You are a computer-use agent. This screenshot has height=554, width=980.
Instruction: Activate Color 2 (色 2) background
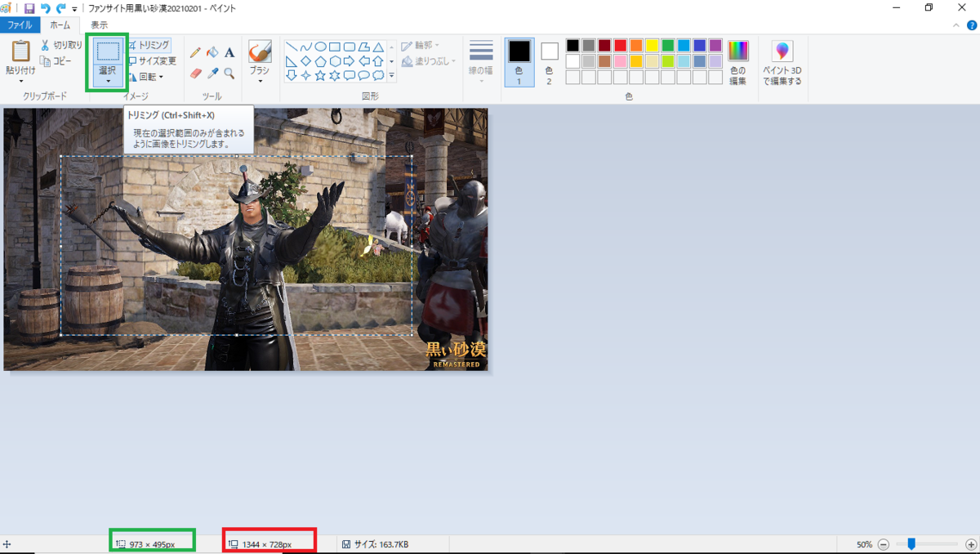click(x=550, y=62)
